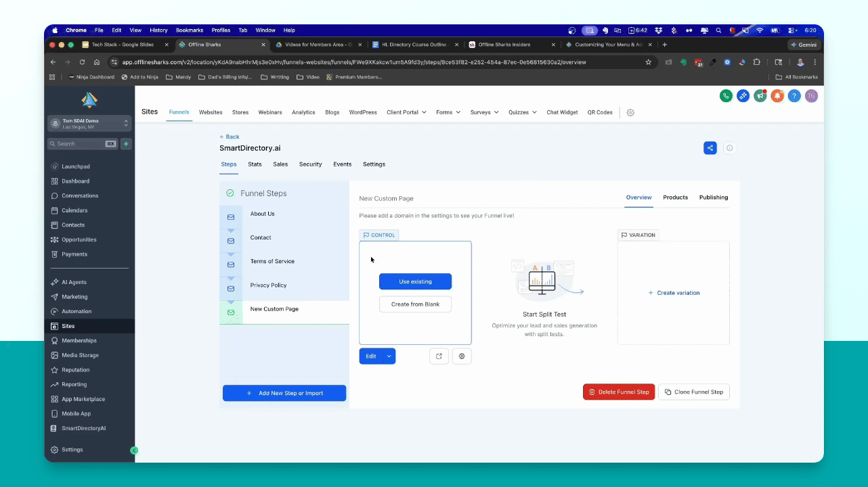868x487 pixels.
Task: Switch to the Stores tab
Action: click(x=240, y=112)
